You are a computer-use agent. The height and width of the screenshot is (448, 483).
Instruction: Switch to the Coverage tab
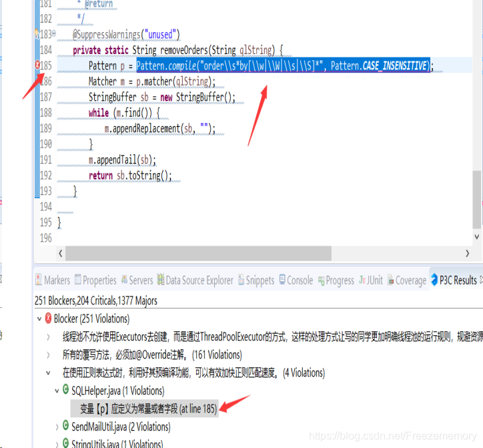406,280
